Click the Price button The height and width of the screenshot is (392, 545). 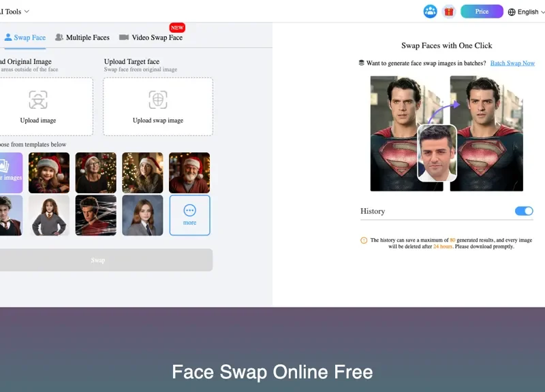pos(482,12)
